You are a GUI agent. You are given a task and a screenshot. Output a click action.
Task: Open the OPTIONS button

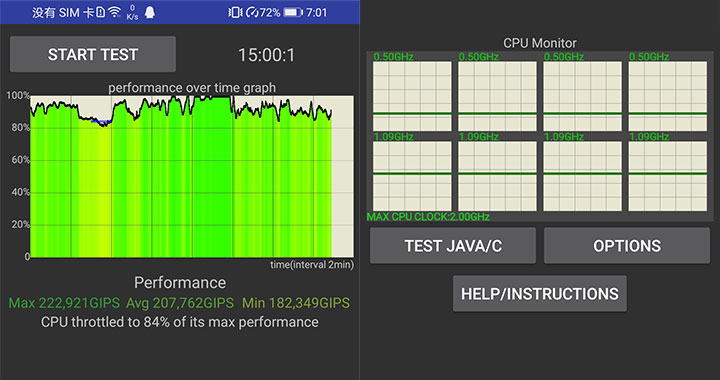627,246
